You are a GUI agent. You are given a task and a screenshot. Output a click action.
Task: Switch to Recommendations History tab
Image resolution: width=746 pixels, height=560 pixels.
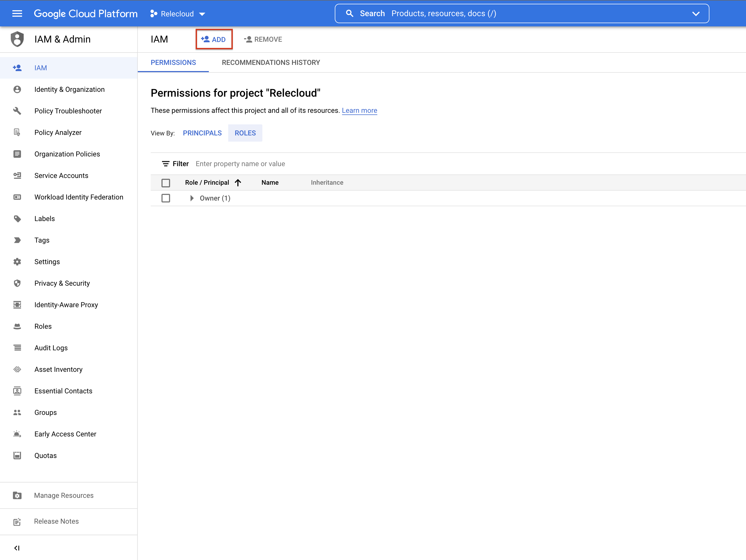point(271,63)
